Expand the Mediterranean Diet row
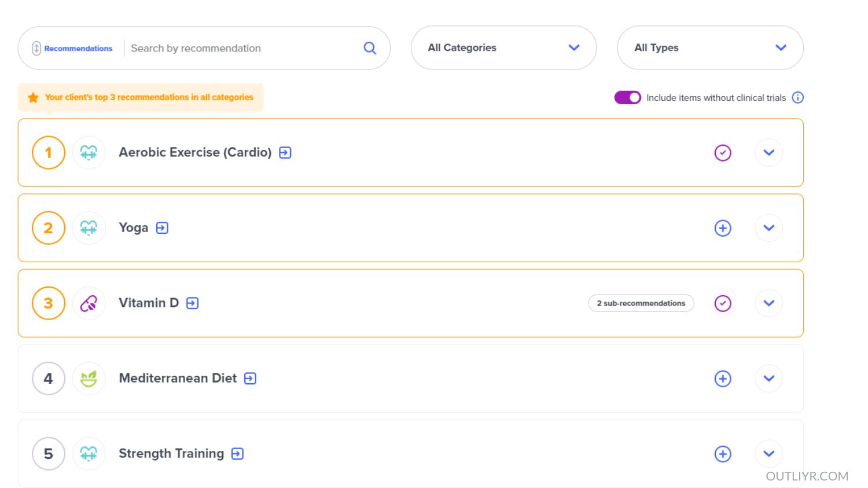Image resolution: width=868 pixels, height=488 pixels. [768, 378]
